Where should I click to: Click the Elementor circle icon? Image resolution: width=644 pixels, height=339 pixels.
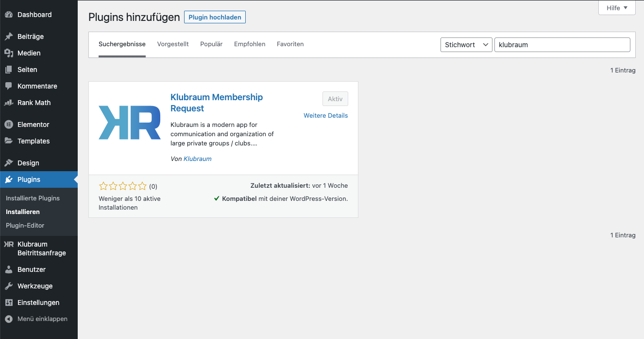click(x=9, y=125)
